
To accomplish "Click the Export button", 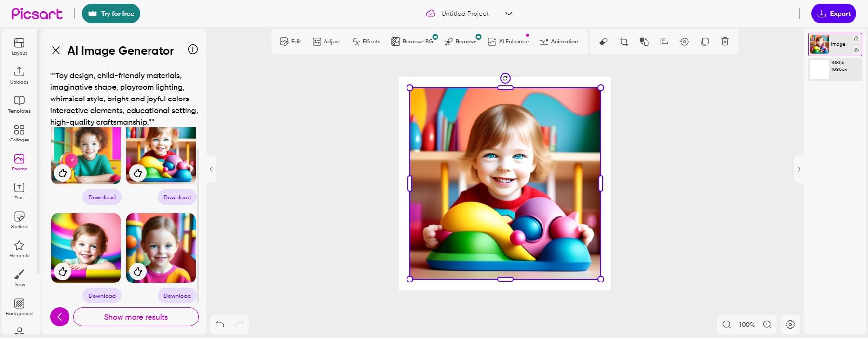I will tap(833, 14).
